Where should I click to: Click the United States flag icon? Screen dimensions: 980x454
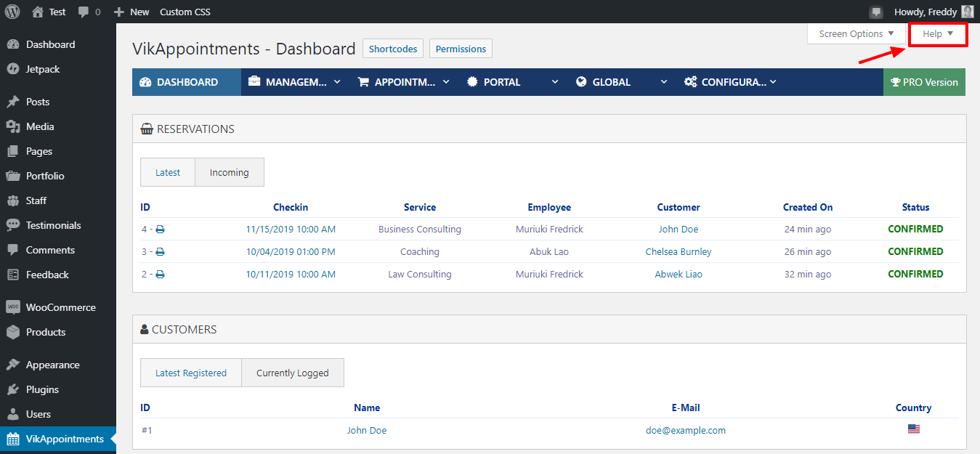coord(914,429)
